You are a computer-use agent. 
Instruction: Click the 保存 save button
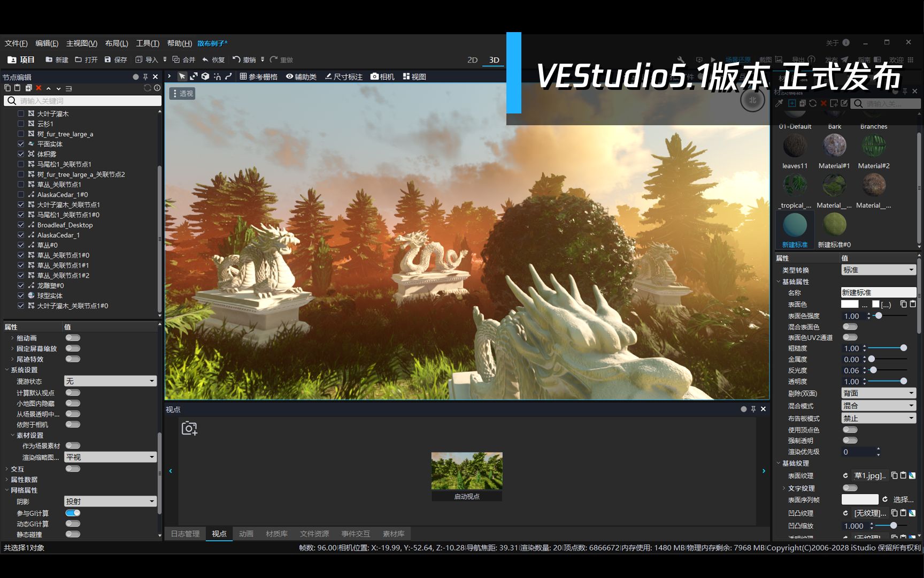pos(115,59)
